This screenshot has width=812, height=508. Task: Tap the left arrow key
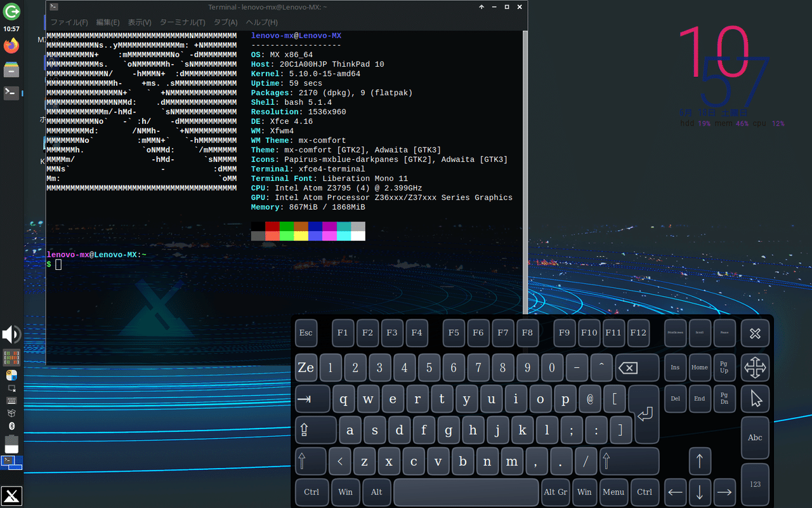pyautogui.click(x=676, y=491)
